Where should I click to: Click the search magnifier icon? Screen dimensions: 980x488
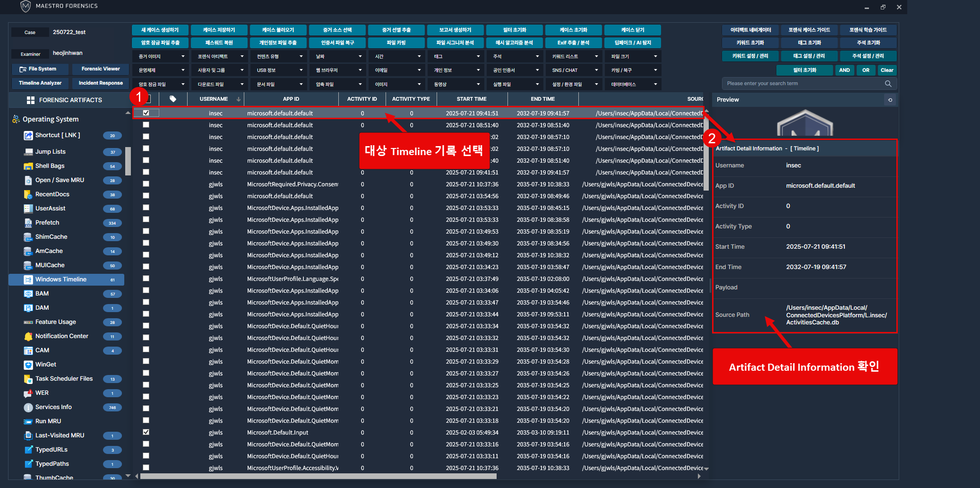888,84
